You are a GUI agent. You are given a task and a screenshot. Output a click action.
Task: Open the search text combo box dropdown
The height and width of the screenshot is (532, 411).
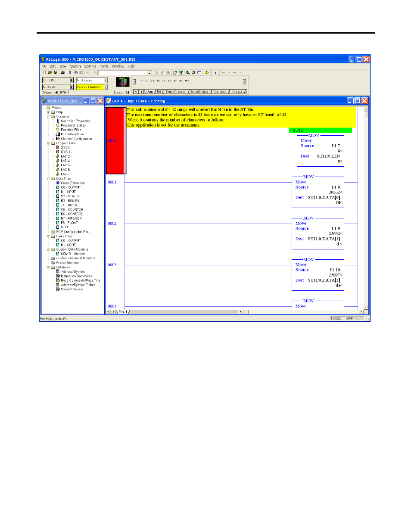pos(149,73)
